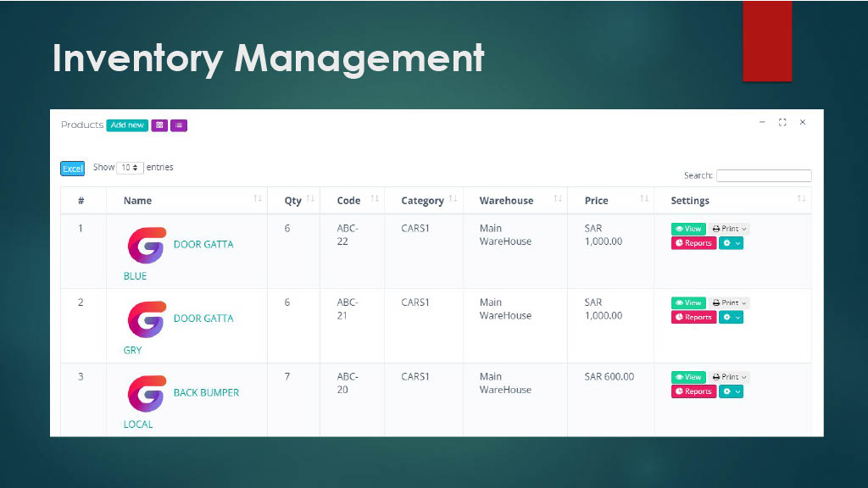Image resolution: width=868 pixels, height=488 pixels.
Task: Sort by Category column arrows
Action: point(453,198)
